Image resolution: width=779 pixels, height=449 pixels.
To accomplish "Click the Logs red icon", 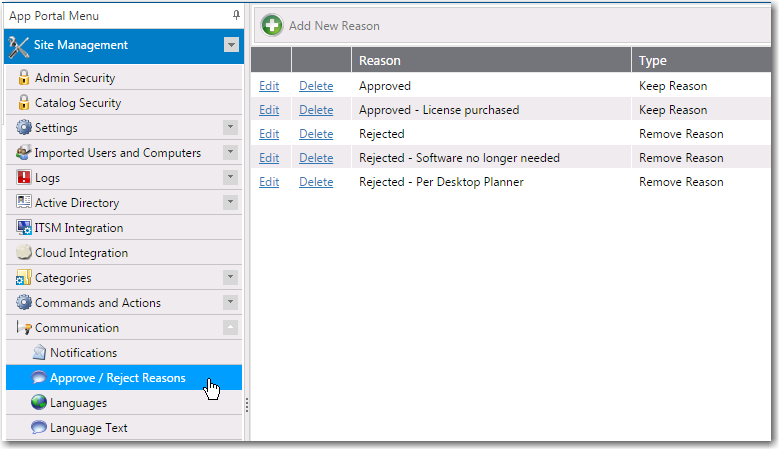I will 24,178.
